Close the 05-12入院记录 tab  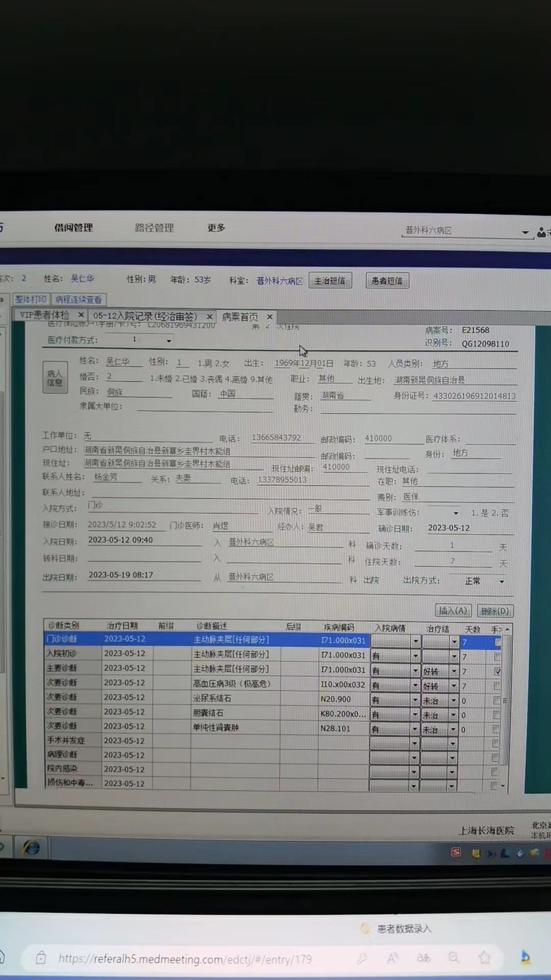(209, 316)
